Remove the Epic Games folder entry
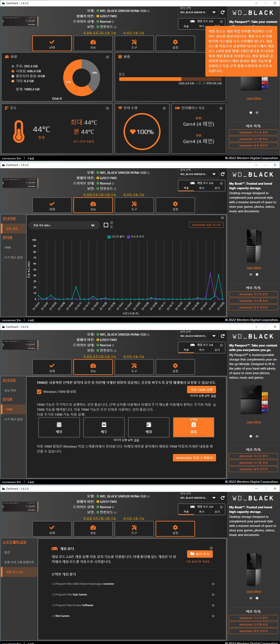This screenshot has width=280, height=644. click(x=213, y=595)
